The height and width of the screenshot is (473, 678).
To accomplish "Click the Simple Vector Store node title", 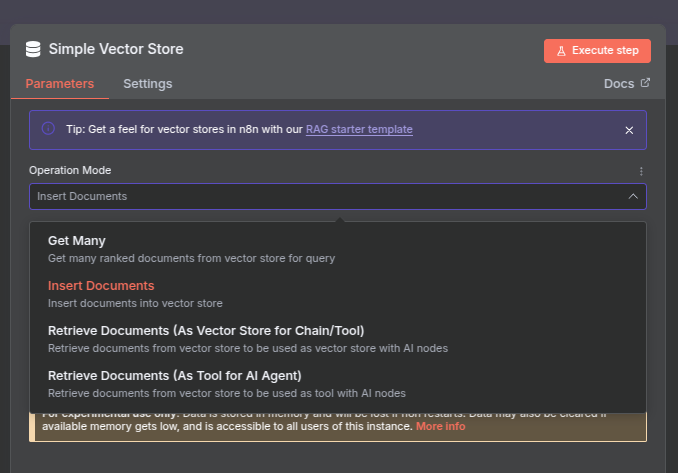I will tap(116, 49).
